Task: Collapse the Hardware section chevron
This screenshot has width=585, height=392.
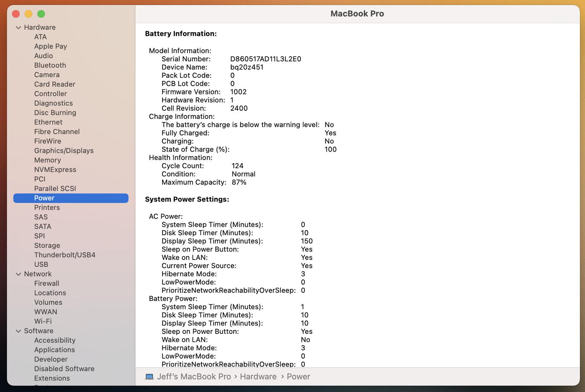Action: click(19, 28)
